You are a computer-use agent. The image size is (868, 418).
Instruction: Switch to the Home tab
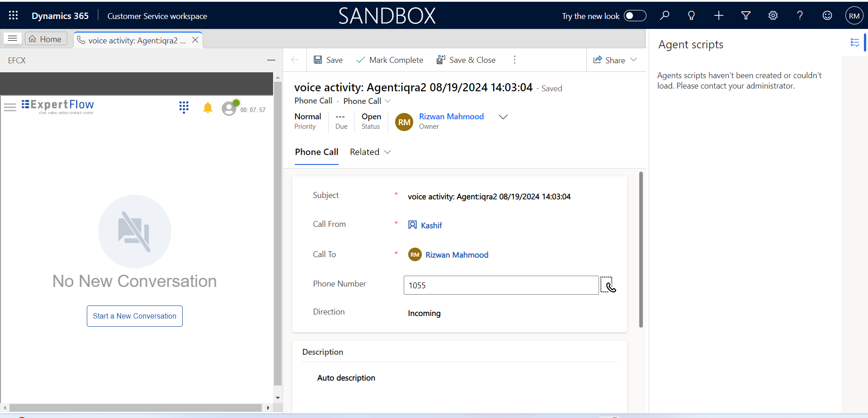(46, 39)
